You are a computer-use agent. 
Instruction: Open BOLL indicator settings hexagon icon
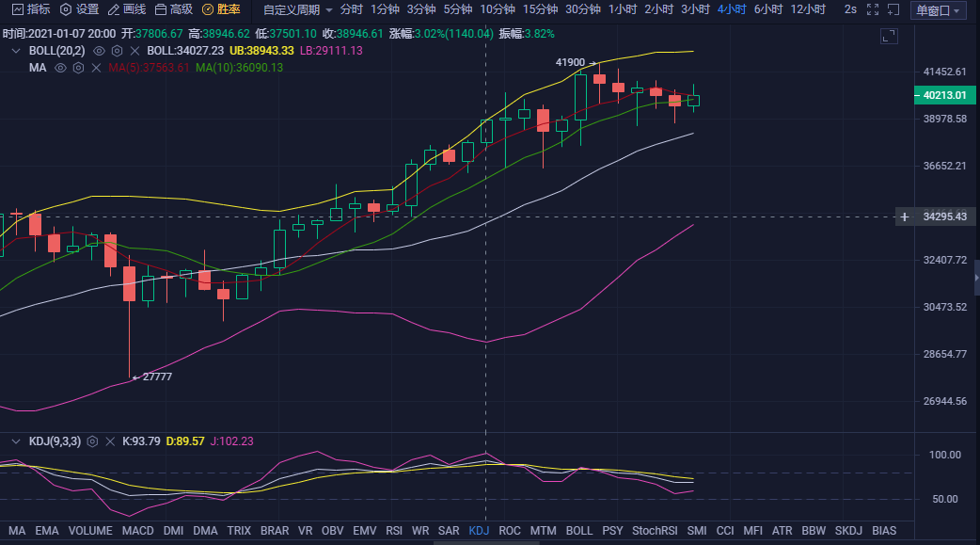click(x=117, y=50)
